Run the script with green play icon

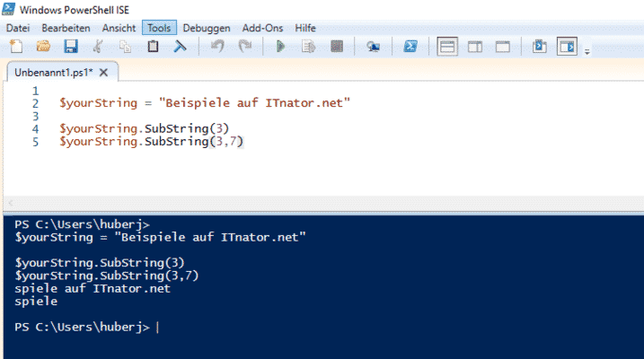coord(280,47)
